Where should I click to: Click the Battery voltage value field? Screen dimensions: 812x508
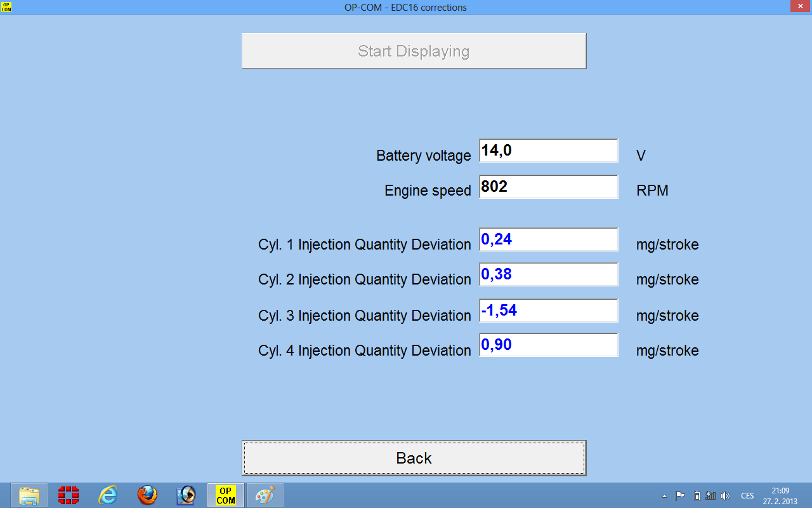549,150
